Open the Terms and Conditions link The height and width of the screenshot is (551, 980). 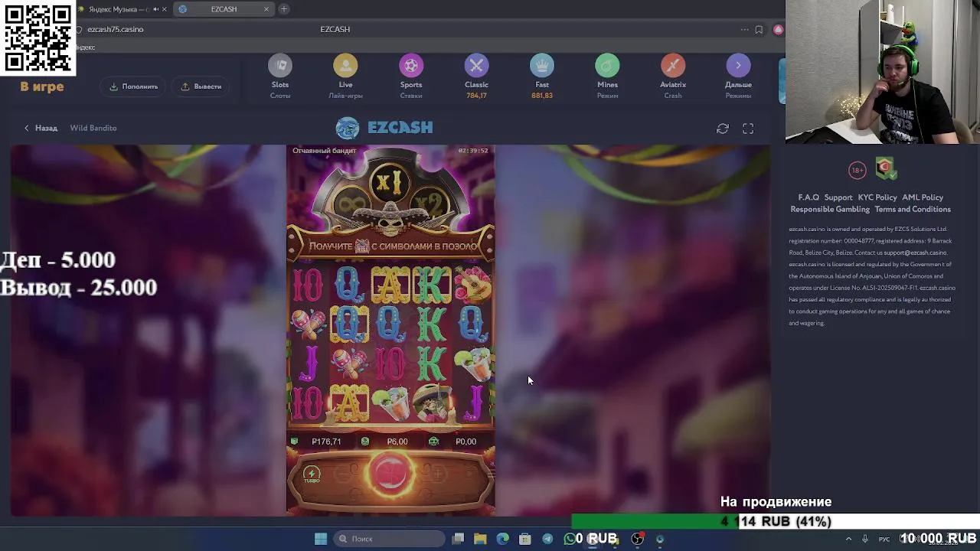click(x=913, y=210)
